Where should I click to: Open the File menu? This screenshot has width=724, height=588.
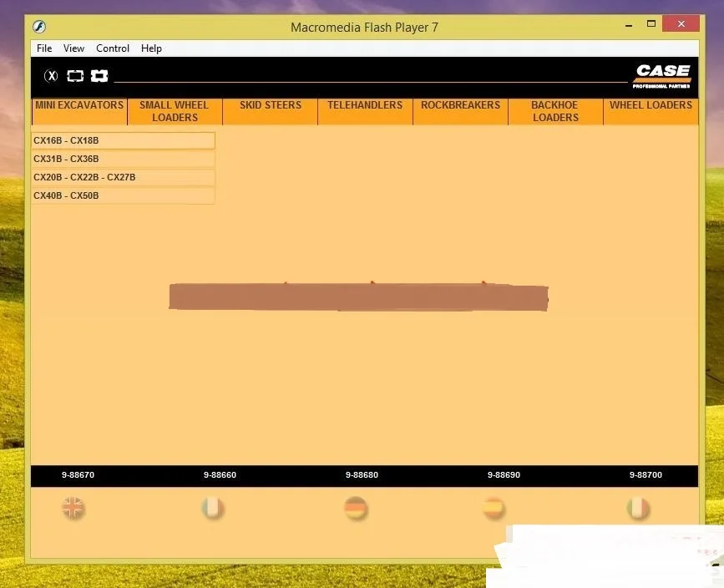(44, 48)
